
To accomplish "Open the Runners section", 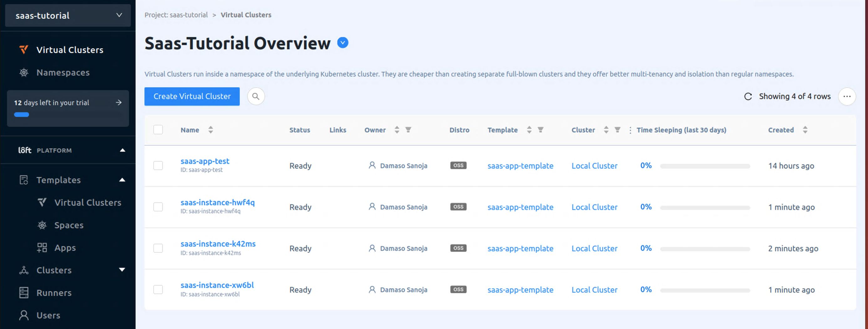I will coord(54,293).
